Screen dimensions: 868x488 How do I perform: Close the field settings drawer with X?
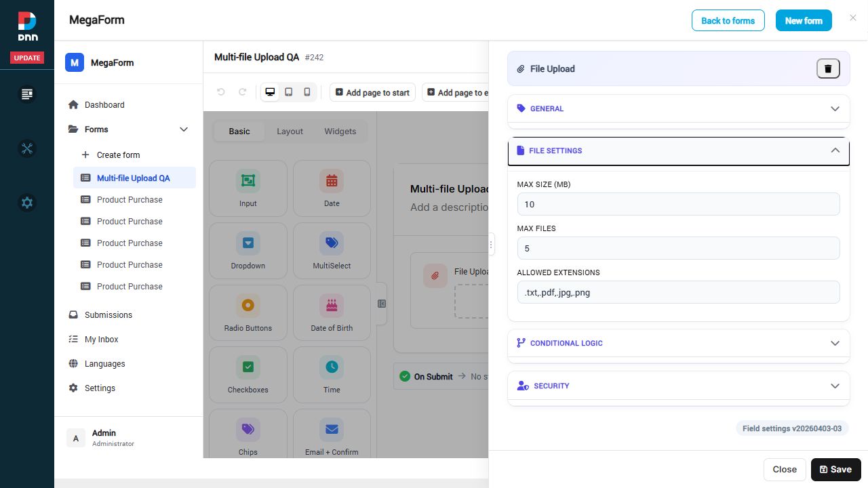[x=853, y=18]
